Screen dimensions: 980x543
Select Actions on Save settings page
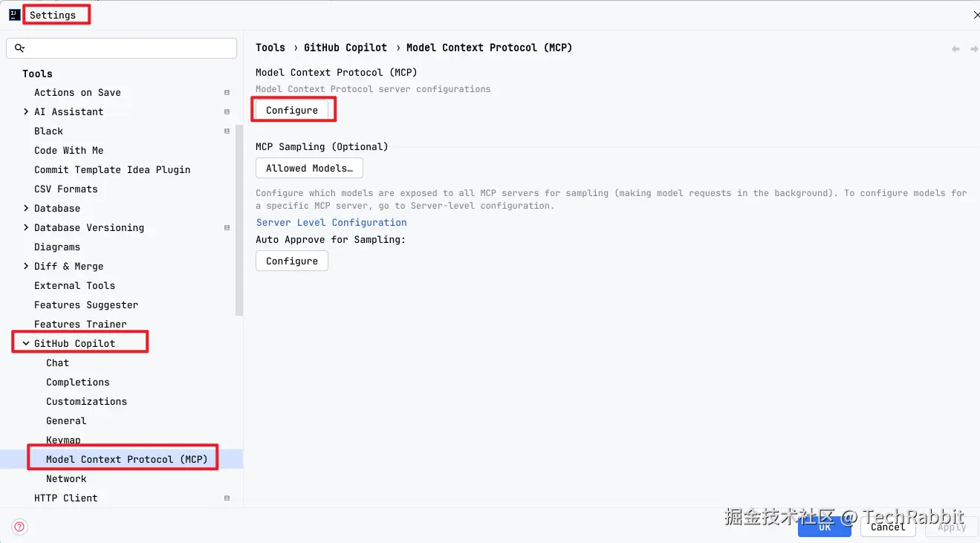click(77, 93)
